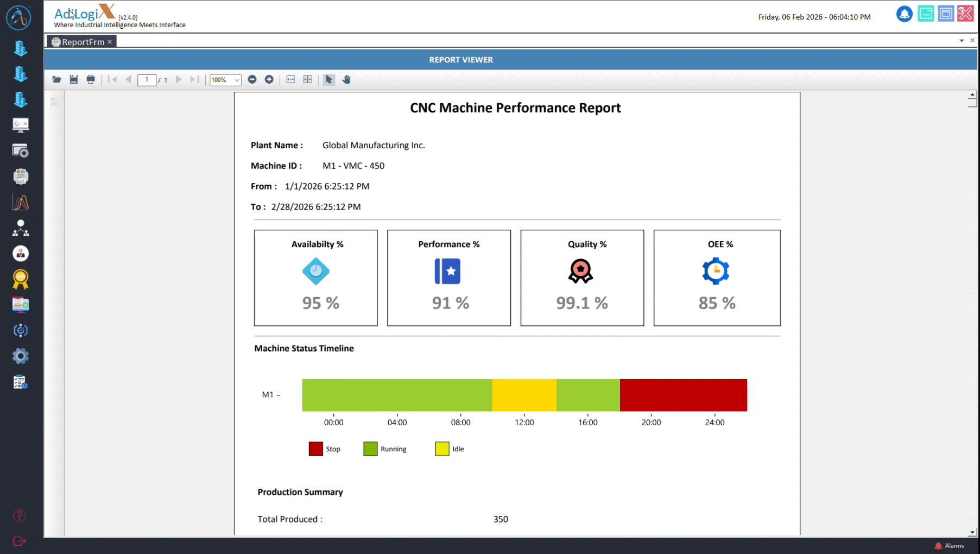The height and width of the screenshot is (554, 980).
Task: Open the 100% zoom level dropdown
Action: point(237,80)
